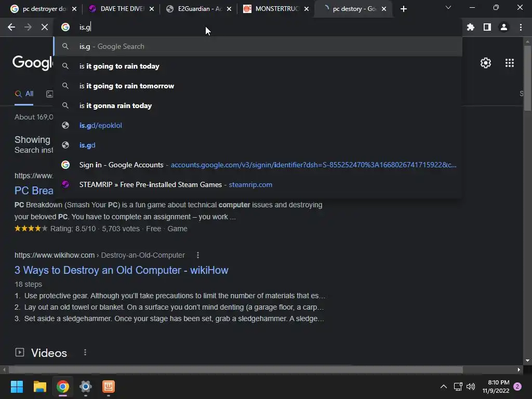Open File Explorer from taskbar

[39, 387]
